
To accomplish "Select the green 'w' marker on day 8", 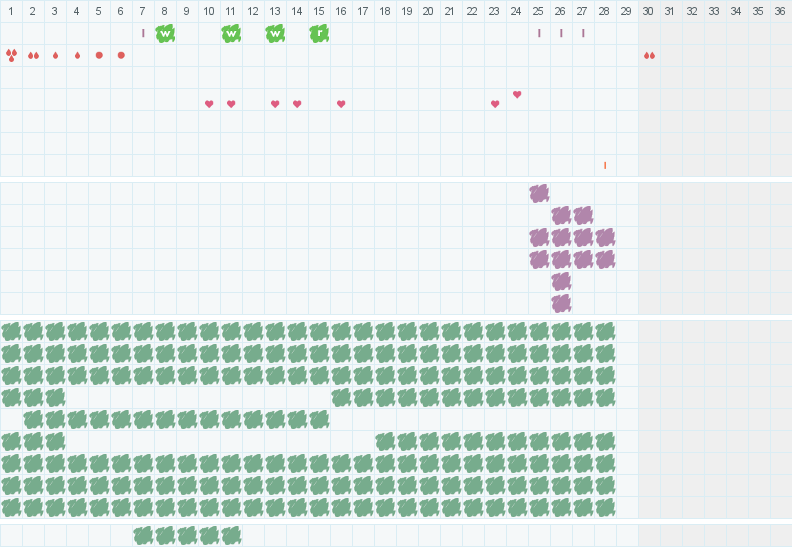I will [x=165, y=33].
